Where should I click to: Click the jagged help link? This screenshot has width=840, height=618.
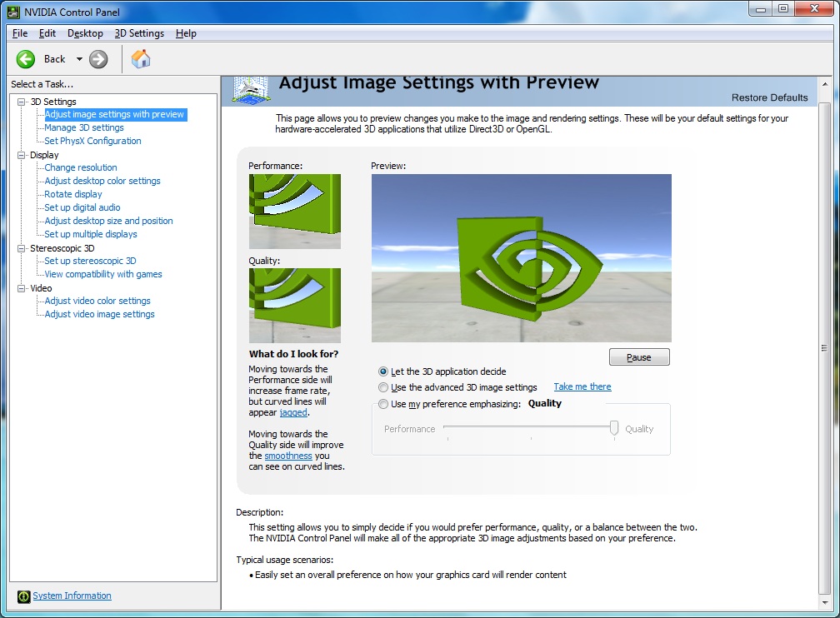[x=293, y=412]
